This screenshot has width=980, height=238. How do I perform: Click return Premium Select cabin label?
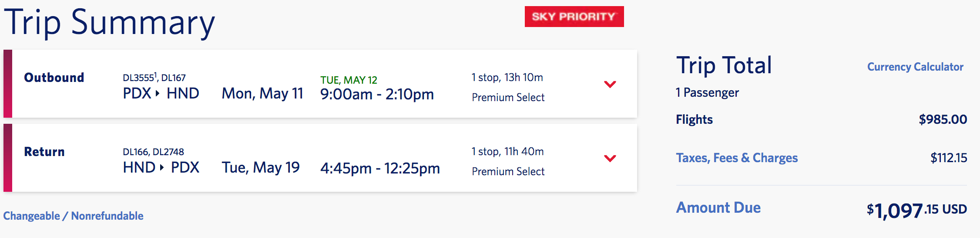coord(508,171)
